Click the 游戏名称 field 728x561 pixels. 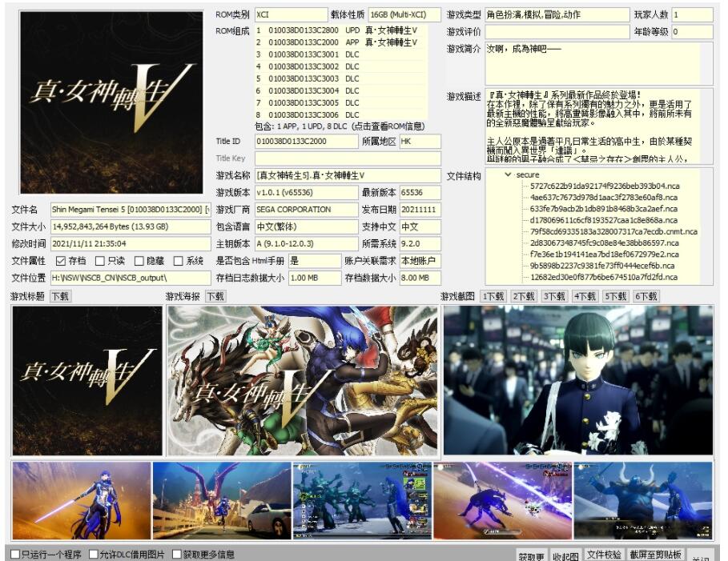(348, 175)
